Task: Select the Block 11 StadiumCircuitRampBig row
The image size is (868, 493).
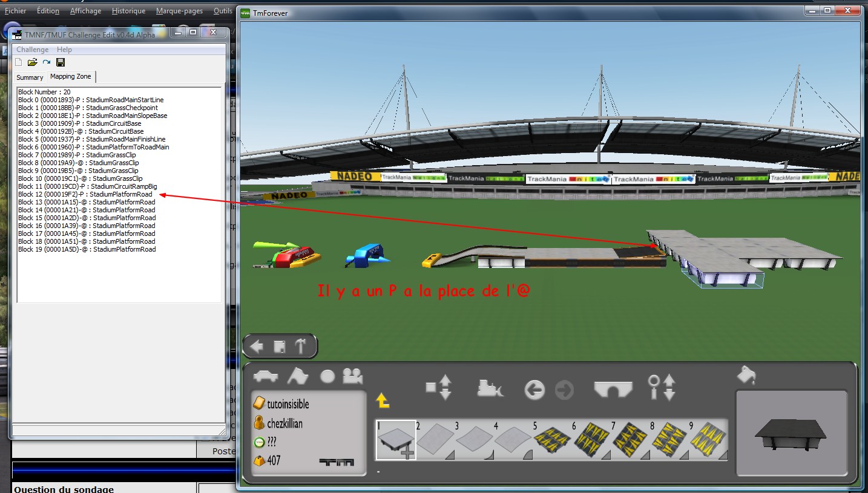Action: click(x=87, y=186)
